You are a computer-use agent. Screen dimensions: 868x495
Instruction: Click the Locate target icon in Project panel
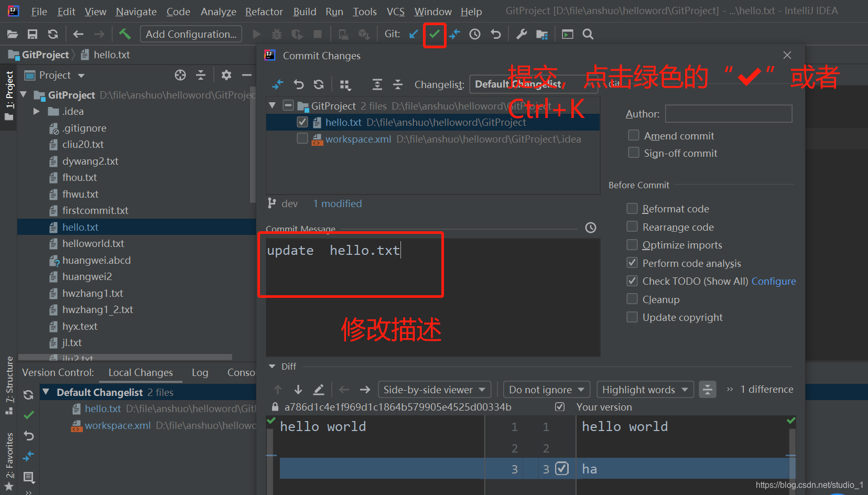pos(180,75)
